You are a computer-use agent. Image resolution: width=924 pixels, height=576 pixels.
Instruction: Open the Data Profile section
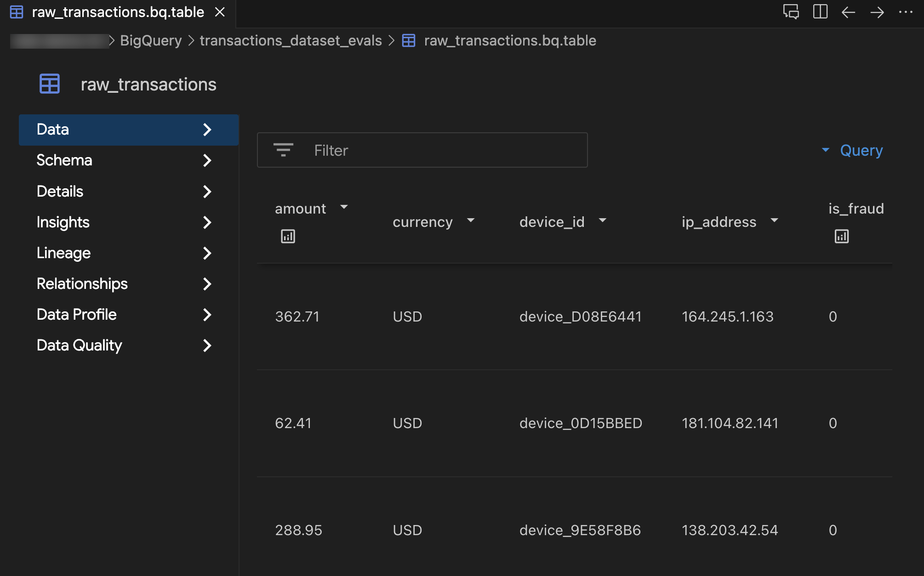point(129,314)
